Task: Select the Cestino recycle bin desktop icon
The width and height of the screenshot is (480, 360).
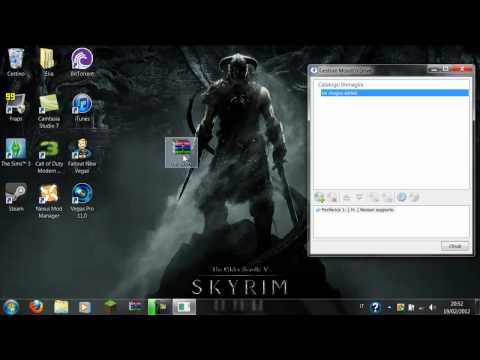Action: (x=16, y=62)
